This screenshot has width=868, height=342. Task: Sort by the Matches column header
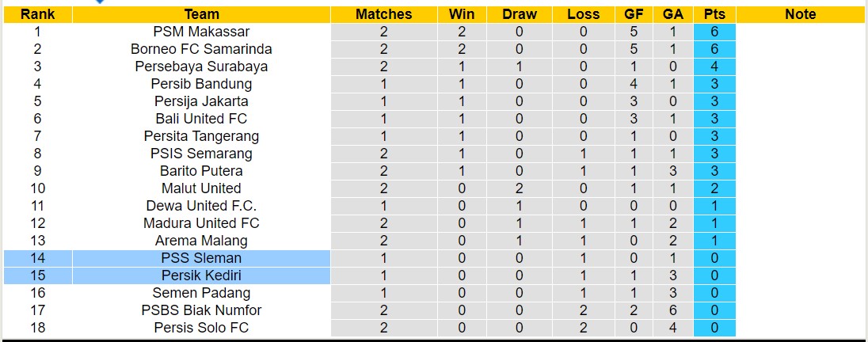[383, 14]
